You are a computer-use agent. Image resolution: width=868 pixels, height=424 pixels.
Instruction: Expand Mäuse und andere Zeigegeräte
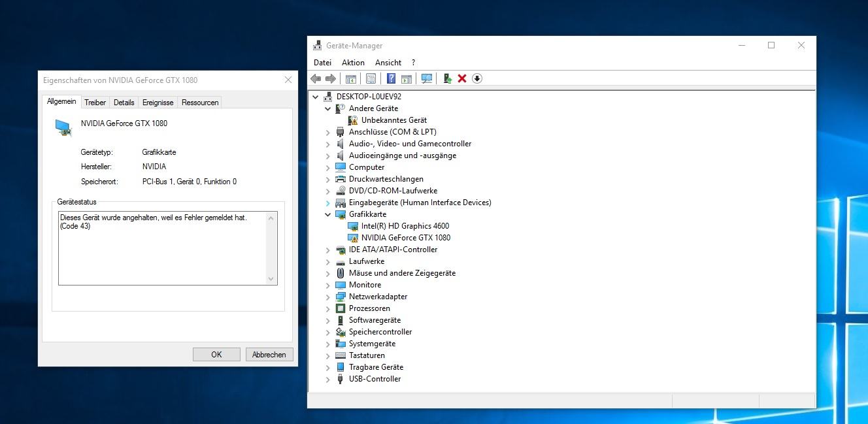328,273
